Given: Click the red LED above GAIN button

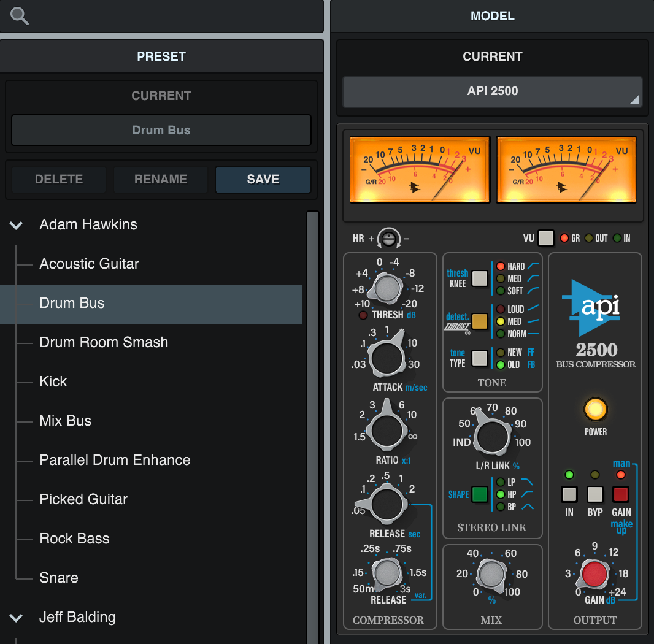Looking at the screenshot, I should [621, 475].
